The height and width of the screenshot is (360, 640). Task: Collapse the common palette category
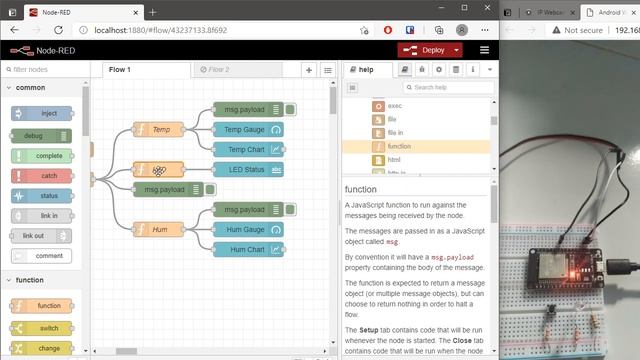tap(41, 88)
